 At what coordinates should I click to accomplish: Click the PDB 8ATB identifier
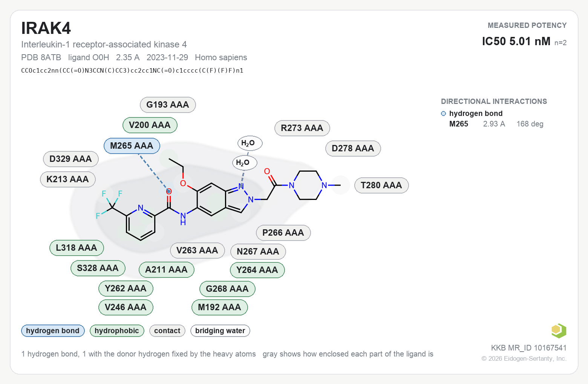click(x=41, y=57)
